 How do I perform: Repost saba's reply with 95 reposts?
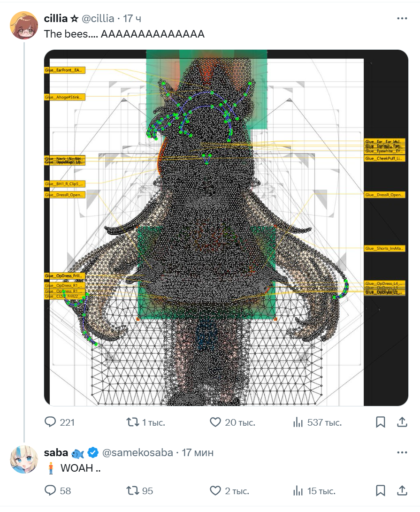click(140, 490)
